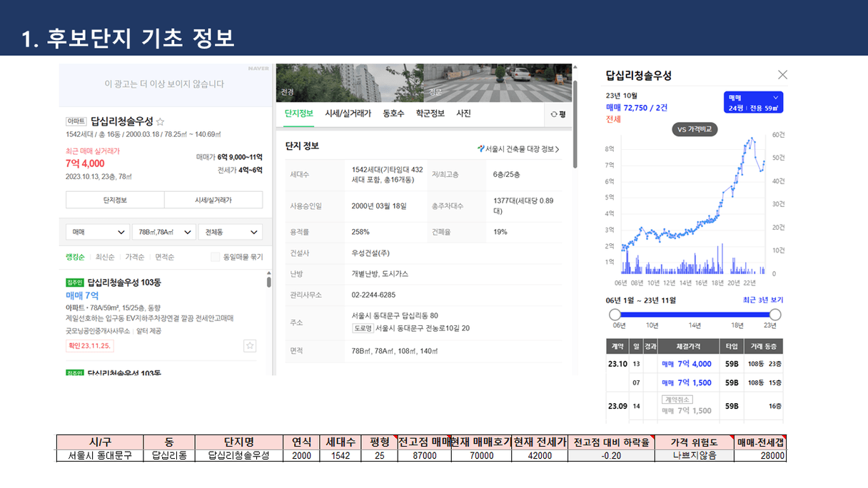Toggle the 동일매물 묶기 checkbox
This screenshot has width=868, height=488.
tap(215, 257)
